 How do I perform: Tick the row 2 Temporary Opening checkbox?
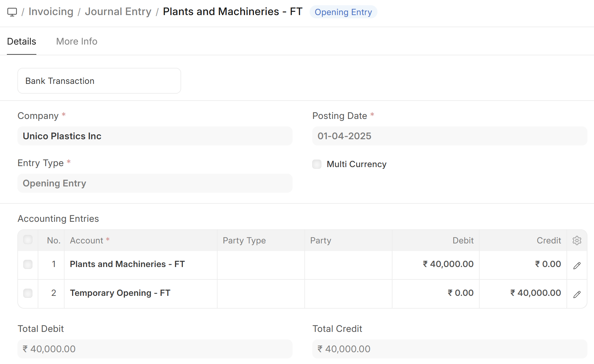[28, 293]
